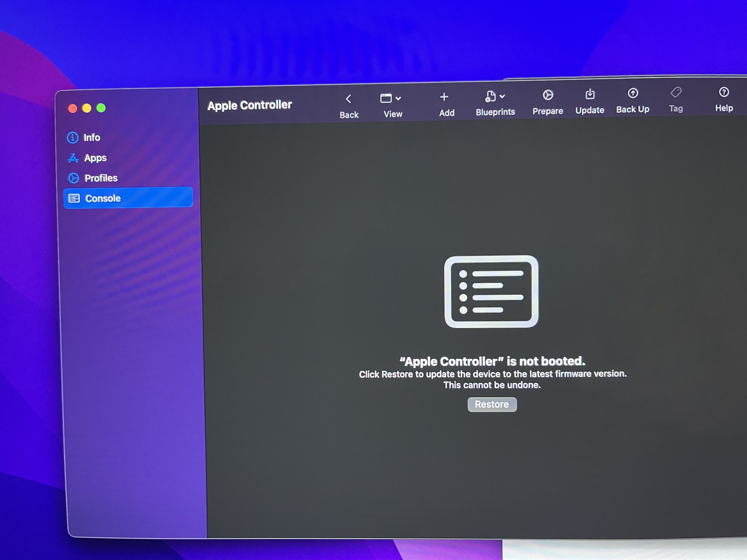Click the Apps store icon in sidebar

[73, 158]
